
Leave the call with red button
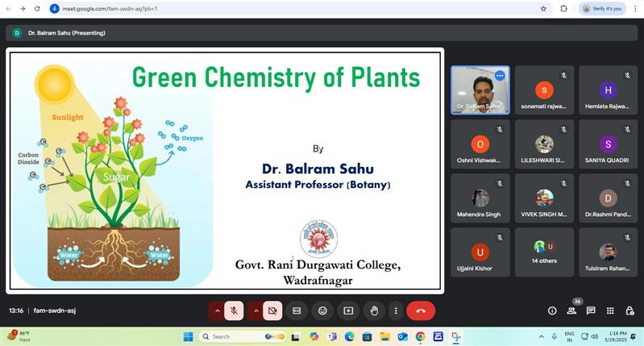[x=421, y=311]
